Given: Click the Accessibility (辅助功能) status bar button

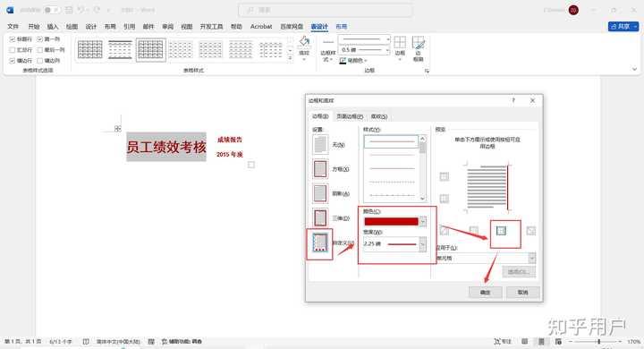Looking at the screenshot, I should pyautogui.click(x=182, y=342).
